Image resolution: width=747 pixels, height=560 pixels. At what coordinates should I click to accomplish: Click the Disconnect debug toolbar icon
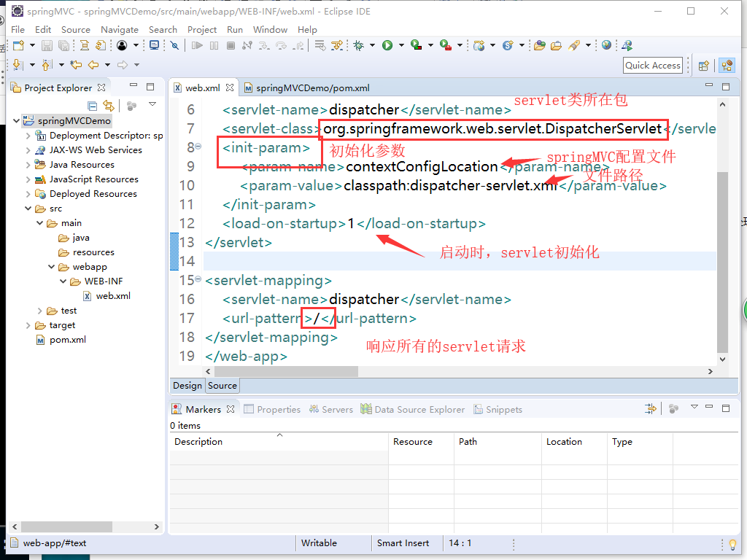tap(247, 45)
